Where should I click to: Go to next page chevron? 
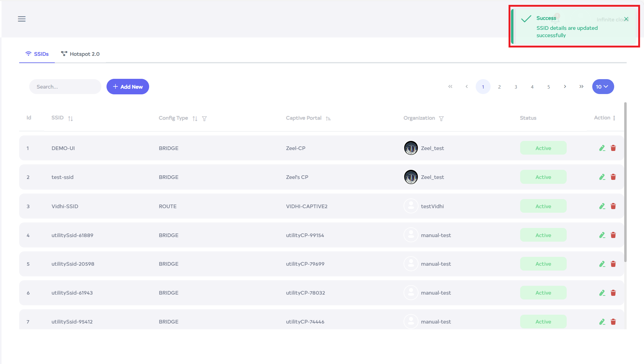pyautogui.click(x=565, y=87)
